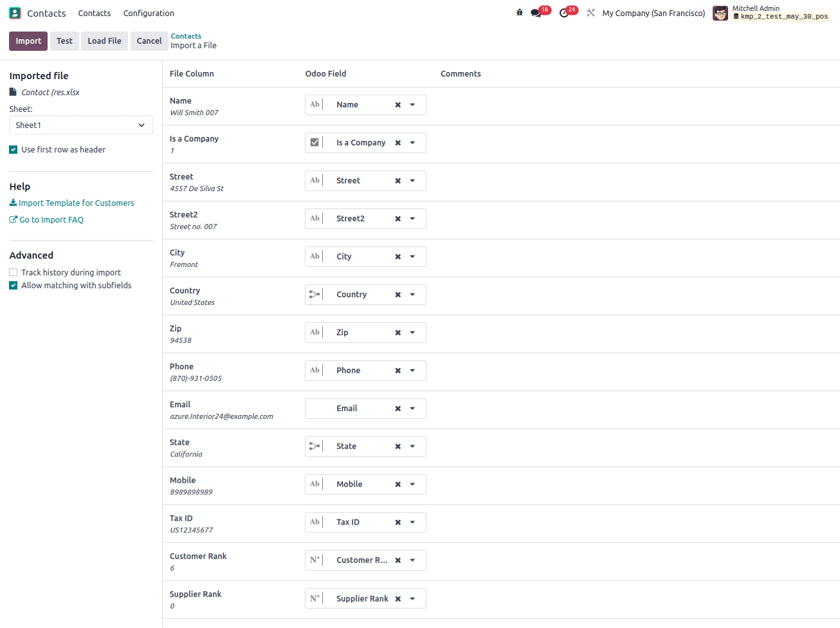The height and width of the screenshot is (628, 840).
Task: Clear the Is a Company field mapping
Action: [398, 143]
